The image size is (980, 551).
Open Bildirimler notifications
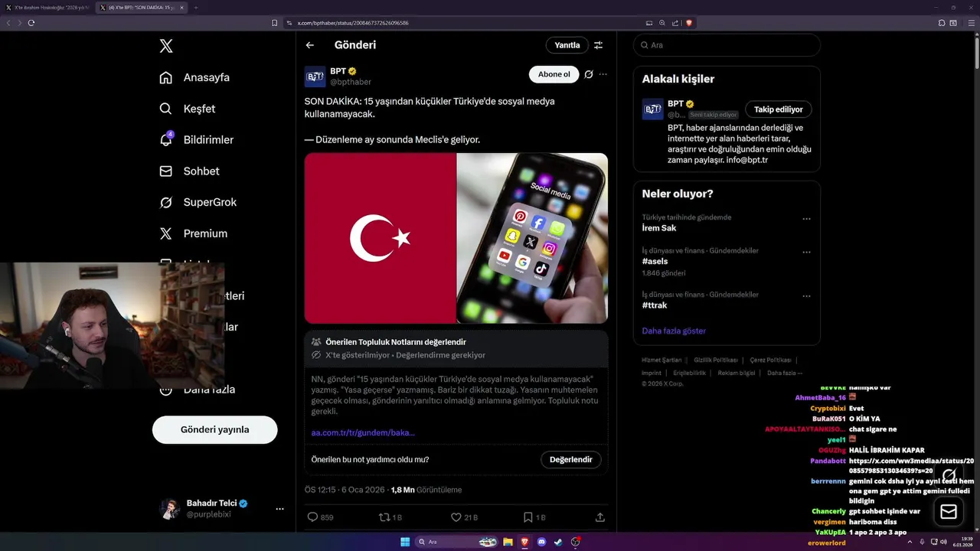(x=196, y=140)
